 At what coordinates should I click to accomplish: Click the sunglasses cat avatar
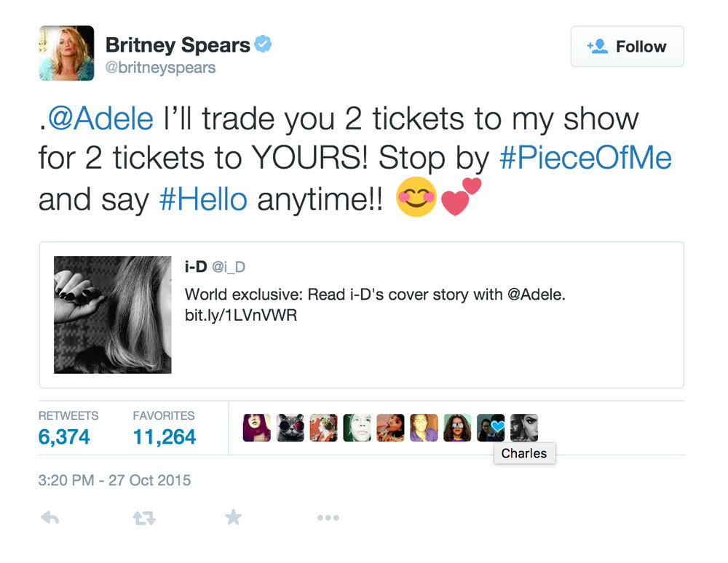[290, 428]
